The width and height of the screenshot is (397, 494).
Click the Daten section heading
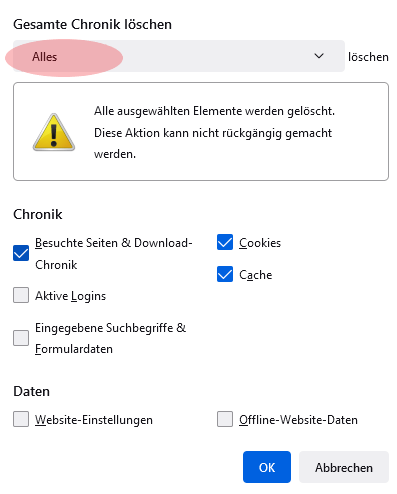coord(31,391)
